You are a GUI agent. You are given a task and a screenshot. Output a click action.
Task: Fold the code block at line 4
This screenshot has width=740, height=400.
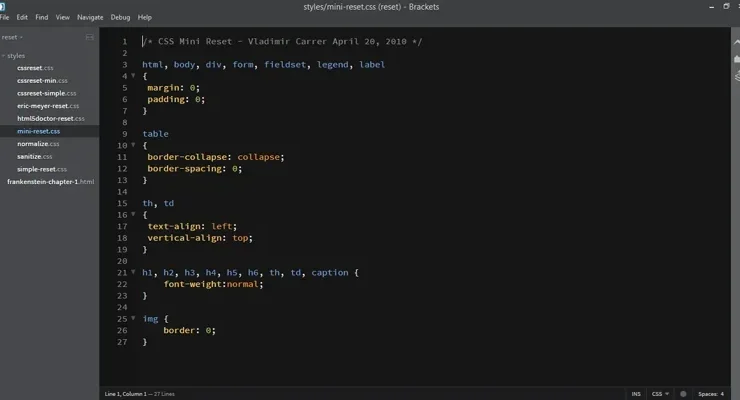pos(134,76)
